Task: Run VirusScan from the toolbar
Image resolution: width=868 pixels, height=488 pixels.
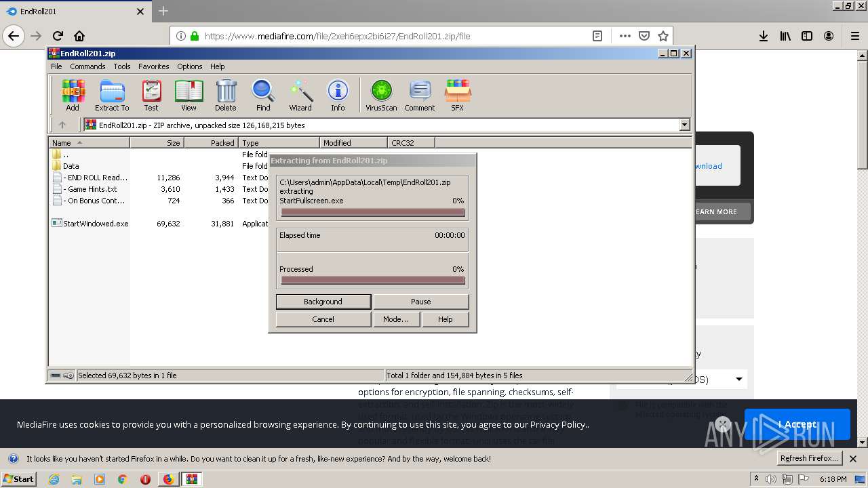Action: (x=381, y=95)
